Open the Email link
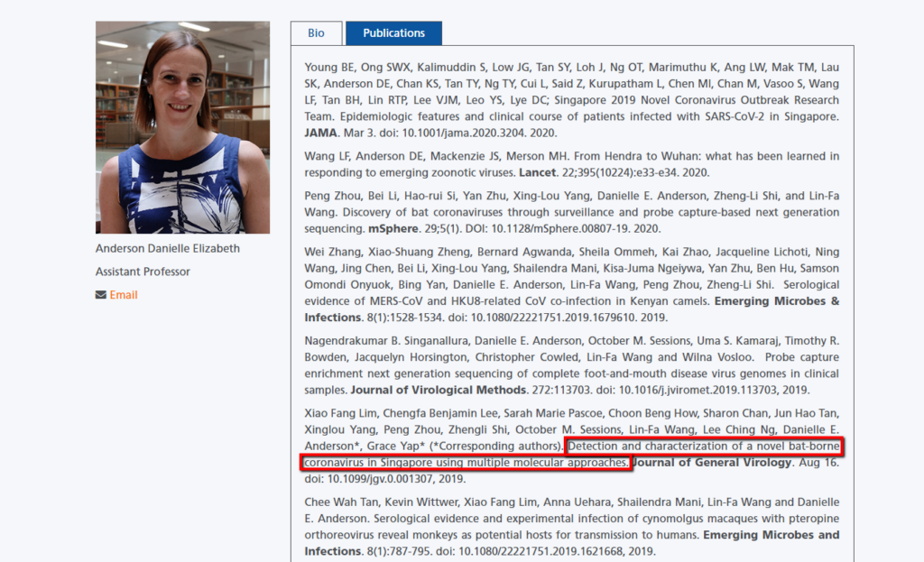Image resolution: width=924 pixels, height=562 pixels. [124, 295]
